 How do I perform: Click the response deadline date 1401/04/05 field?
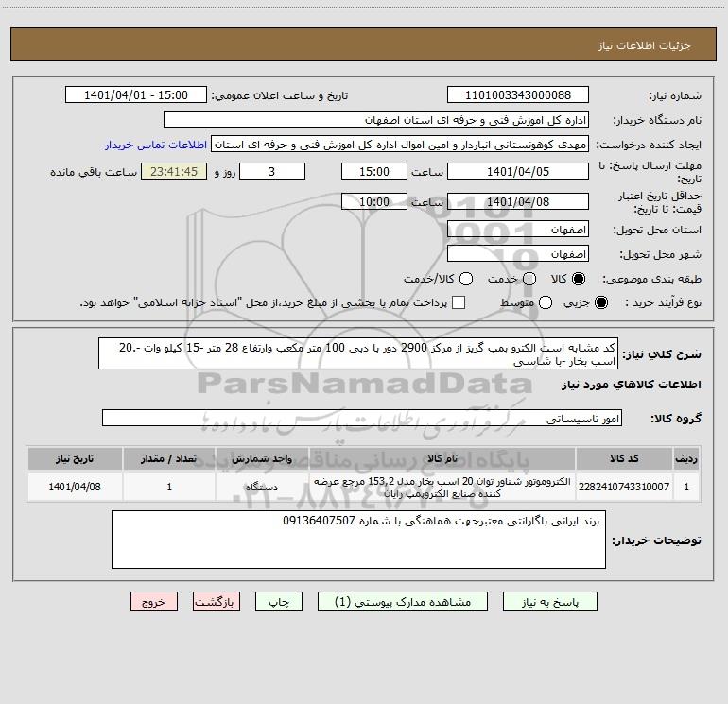point(518,172)
